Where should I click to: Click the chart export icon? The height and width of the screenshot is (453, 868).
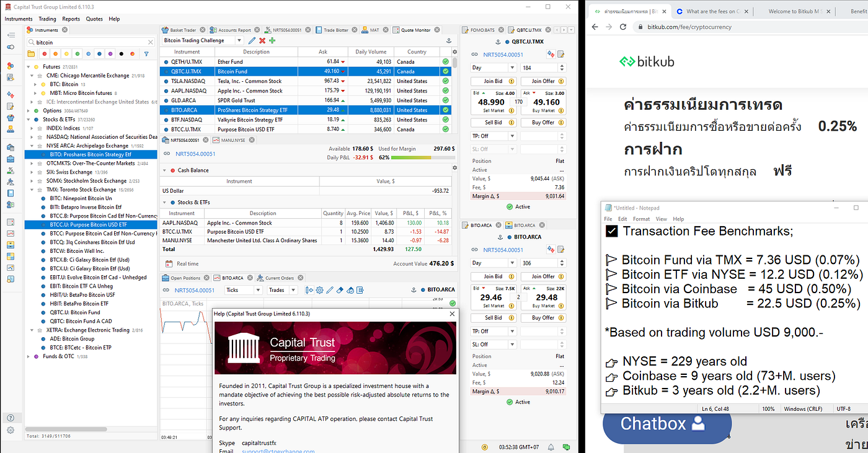tap(360, 290)
